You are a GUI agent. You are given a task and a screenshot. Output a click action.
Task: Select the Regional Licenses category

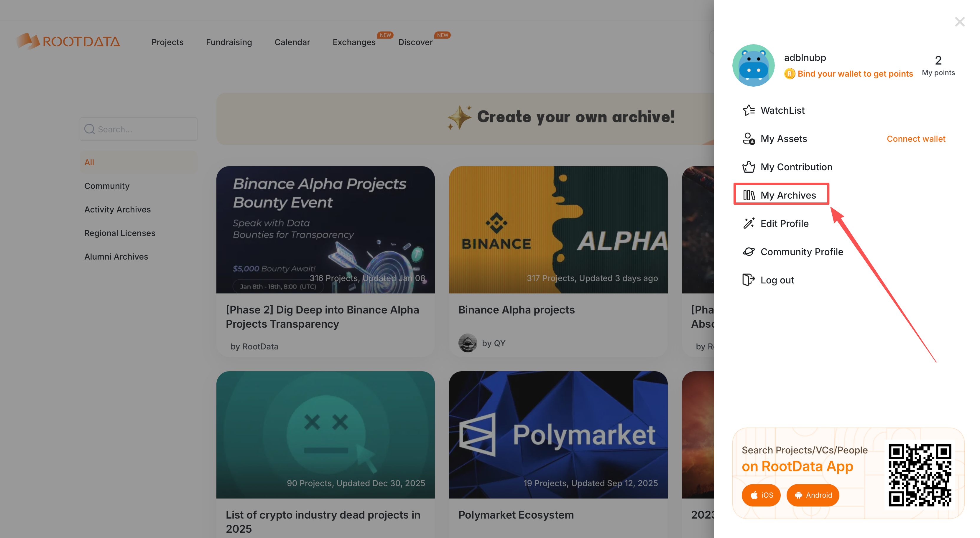pos(119,233)
